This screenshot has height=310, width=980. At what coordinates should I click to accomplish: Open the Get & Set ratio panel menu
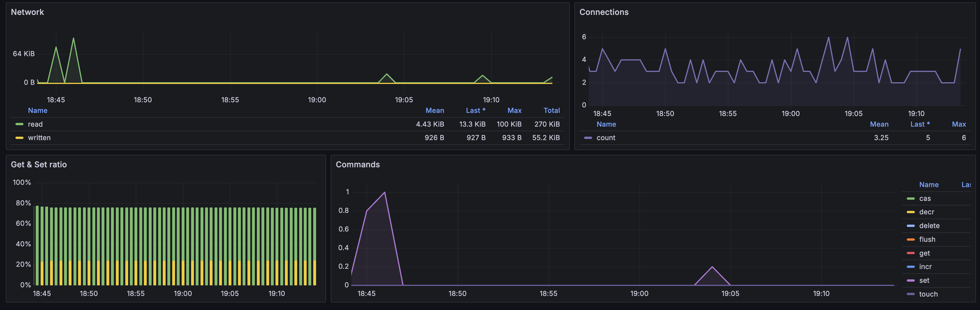coord(39,164)
